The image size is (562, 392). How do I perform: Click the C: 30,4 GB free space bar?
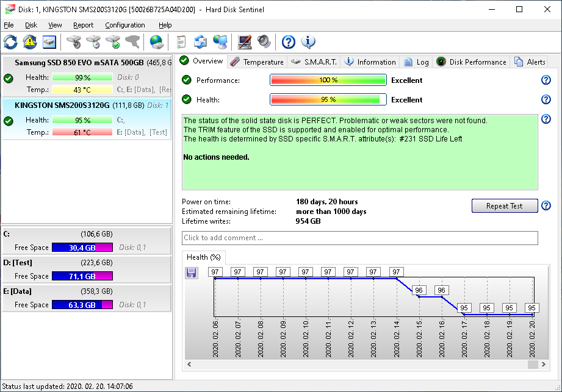click(x=82, y=248)
